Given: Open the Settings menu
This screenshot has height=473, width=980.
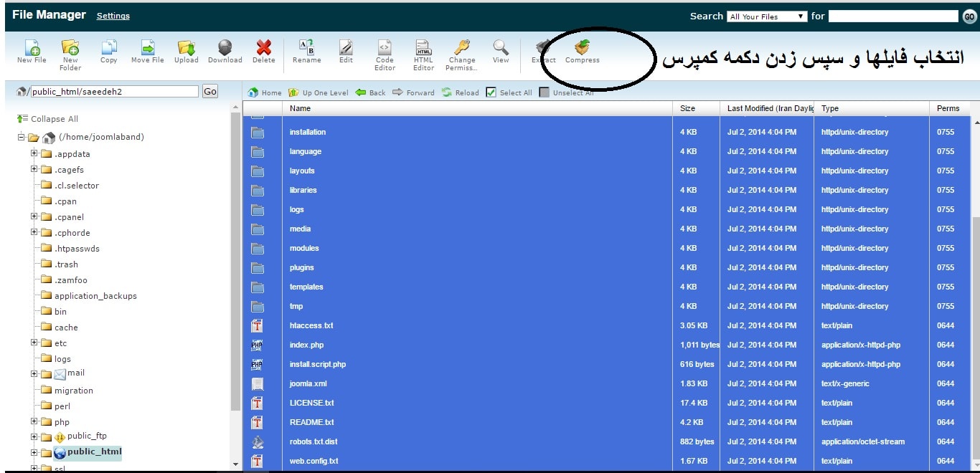Looking at the screenshot, I should (113, 15).
